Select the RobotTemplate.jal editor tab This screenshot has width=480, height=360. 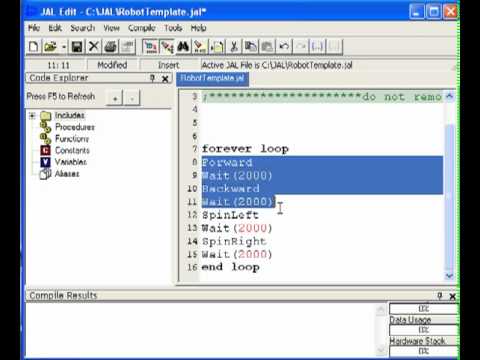point(212,79)
